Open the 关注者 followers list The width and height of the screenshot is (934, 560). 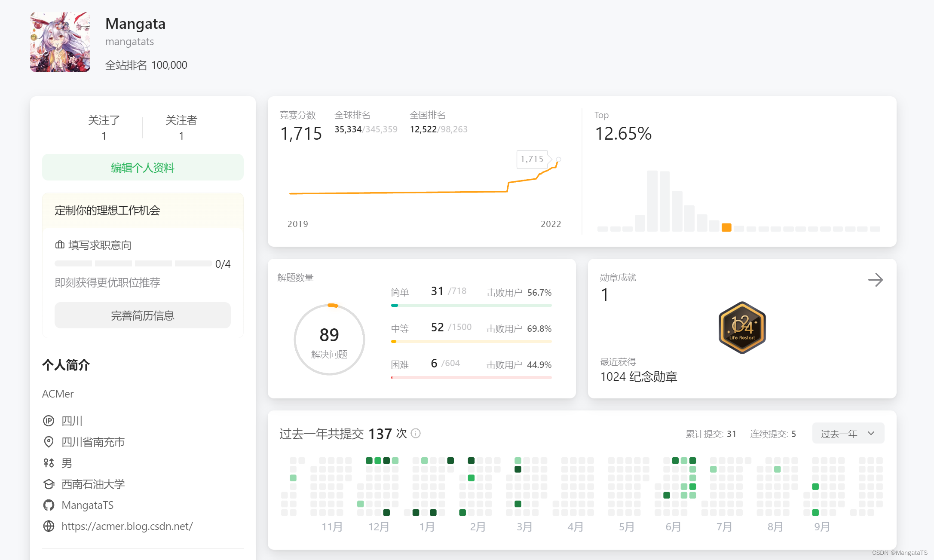(x=181, y=127)
